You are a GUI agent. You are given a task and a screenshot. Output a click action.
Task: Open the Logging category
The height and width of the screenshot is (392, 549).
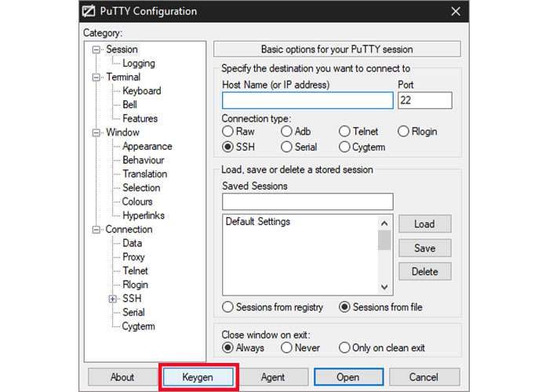coord(139,64)
